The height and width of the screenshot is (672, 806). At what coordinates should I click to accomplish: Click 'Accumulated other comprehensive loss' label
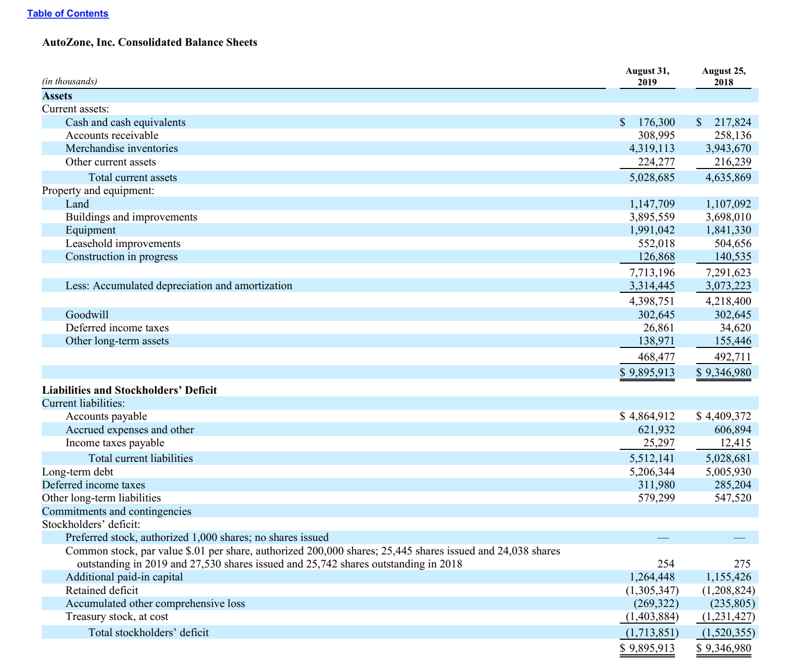click(155, 603)
